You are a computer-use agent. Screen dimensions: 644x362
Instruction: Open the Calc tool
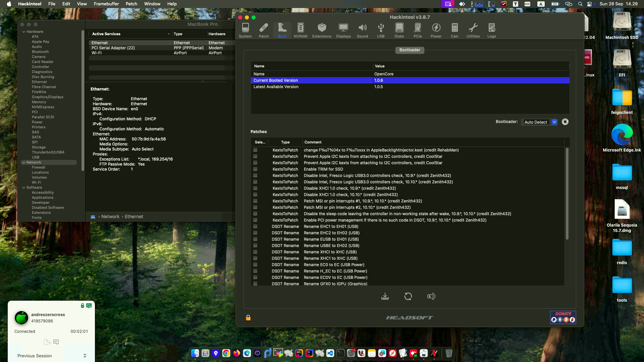click(x=455, y=30)
